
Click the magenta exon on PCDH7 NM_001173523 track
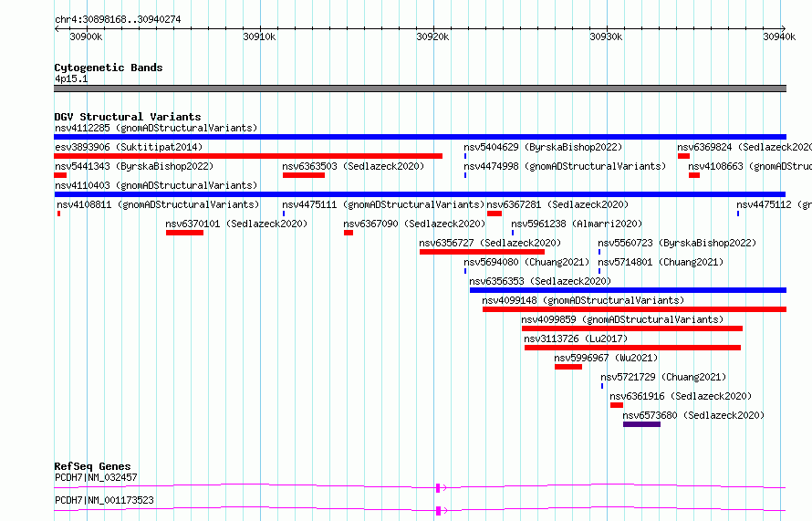coord(439,511)
